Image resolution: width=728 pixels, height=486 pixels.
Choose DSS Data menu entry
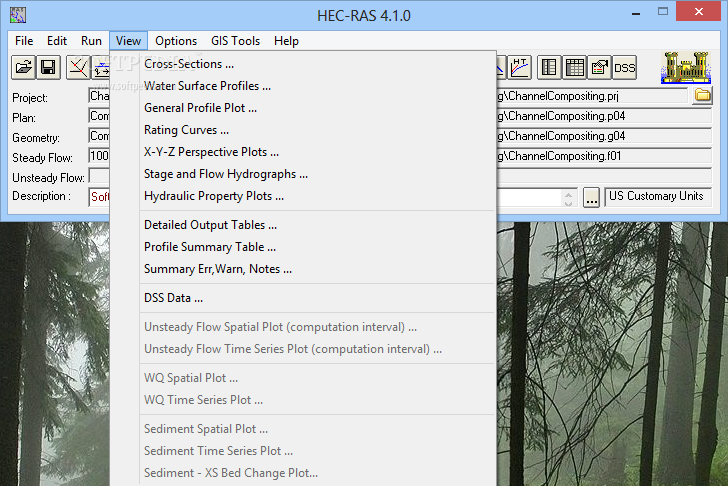(303, 298)
